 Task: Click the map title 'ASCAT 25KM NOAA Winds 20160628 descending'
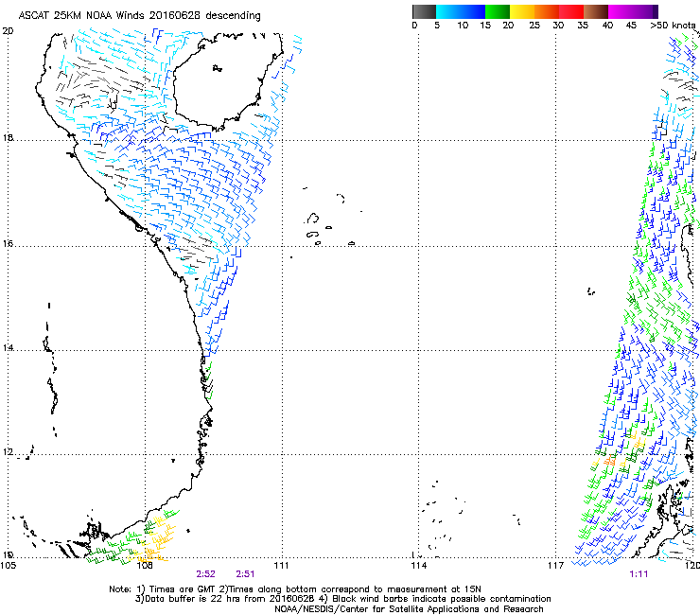pos(139,15)
